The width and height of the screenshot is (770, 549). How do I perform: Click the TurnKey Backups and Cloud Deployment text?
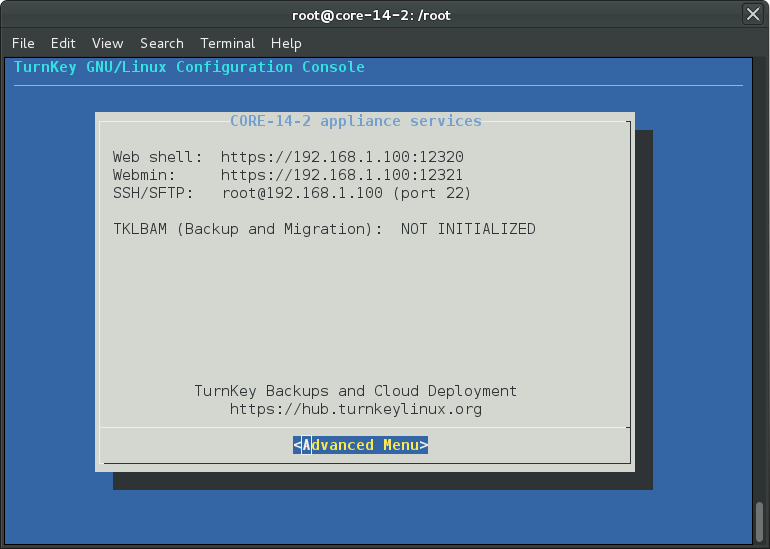[356, 391]
